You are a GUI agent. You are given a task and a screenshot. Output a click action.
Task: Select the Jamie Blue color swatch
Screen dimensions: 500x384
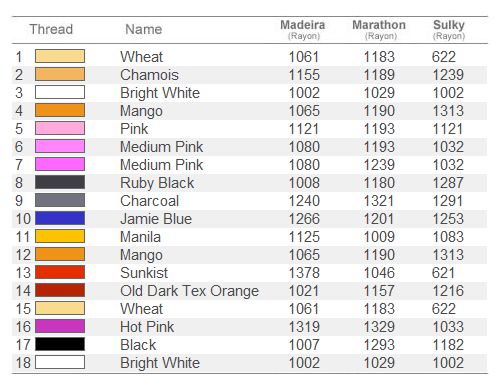tap(60, 218)
